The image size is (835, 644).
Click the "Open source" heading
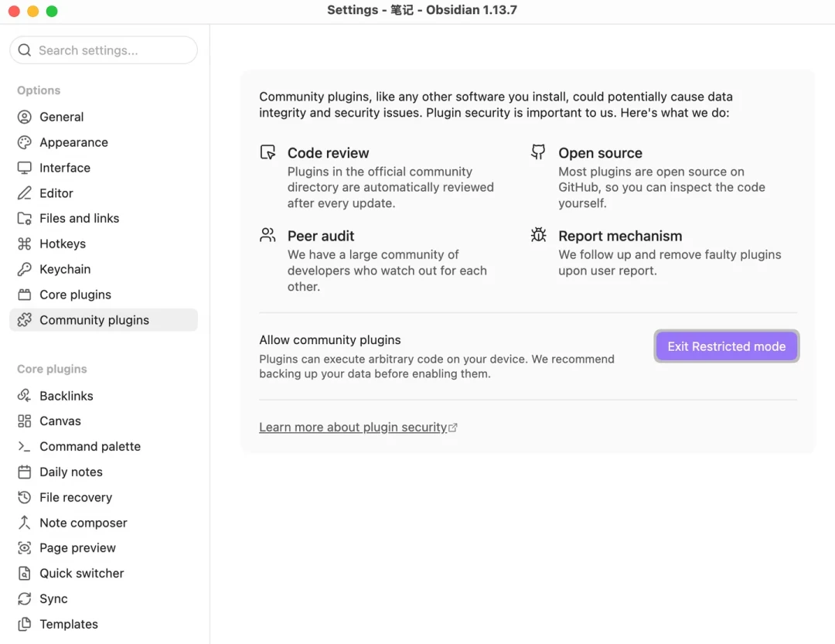(600, 153)
